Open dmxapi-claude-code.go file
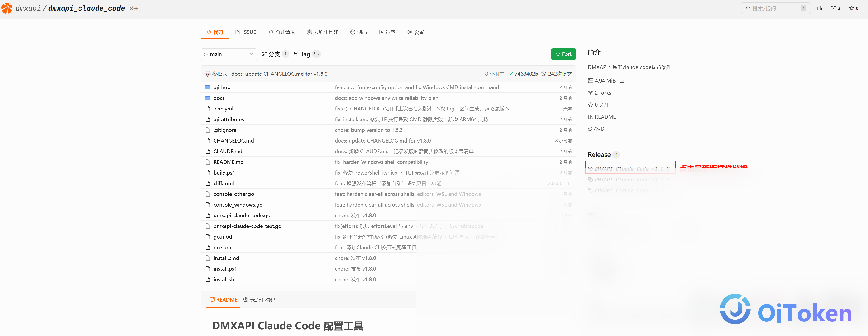Image resolution: width=868 pixels, height=336 pixels. [x=242, y=216]
